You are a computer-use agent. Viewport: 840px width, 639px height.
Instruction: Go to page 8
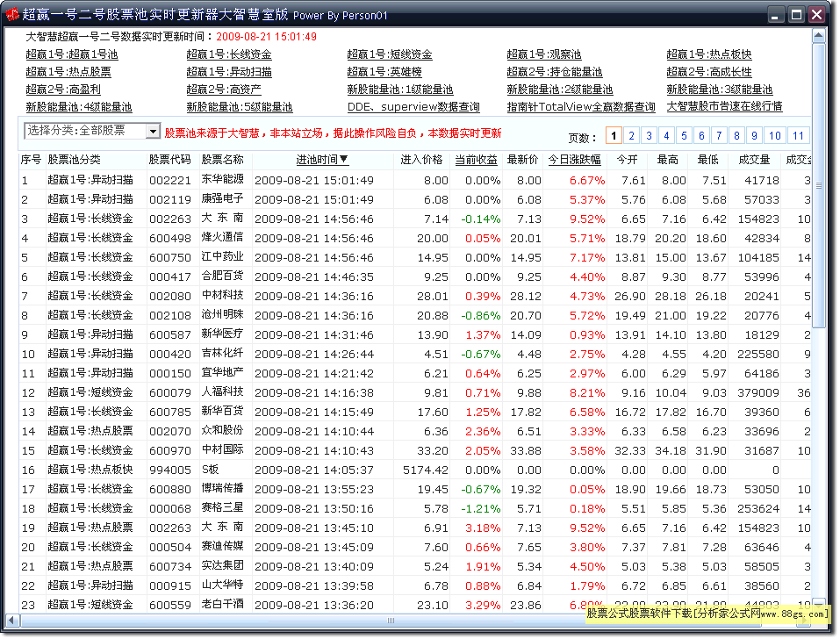736,135
